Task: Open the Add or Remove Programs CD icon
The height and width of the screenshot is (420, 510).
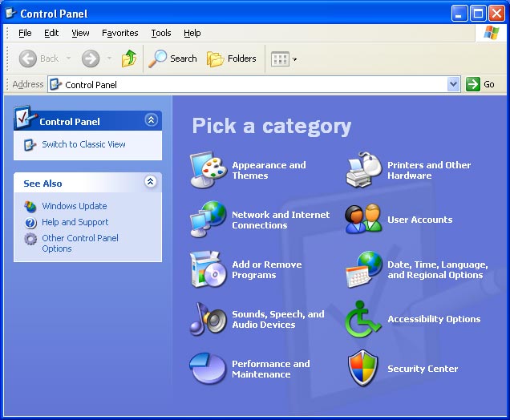Action: pyautogui.click(x=208, y=269)
